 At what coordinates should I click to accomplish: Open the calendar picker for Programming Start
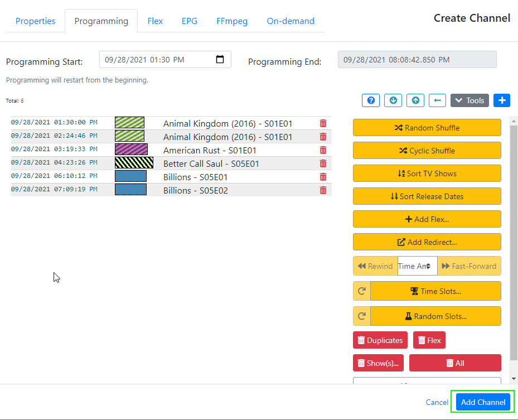[x=220, y=60]
